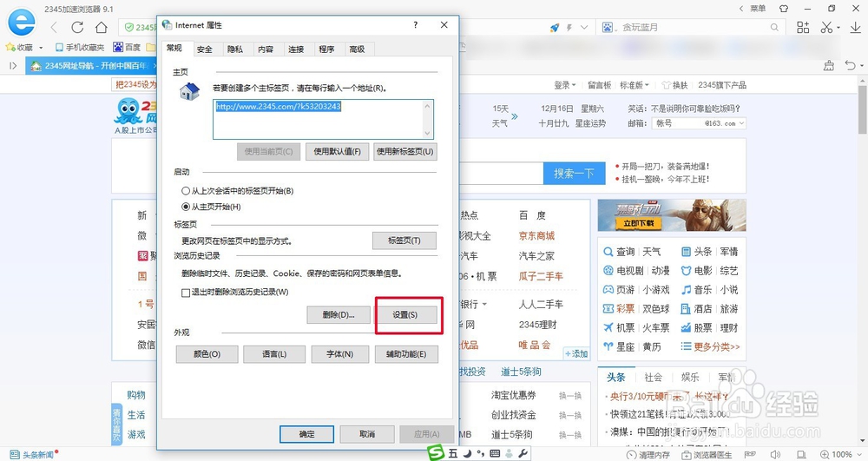Open the 登录 dropdown on webpage
Screen dimensions: 868x461
(565, 85)
